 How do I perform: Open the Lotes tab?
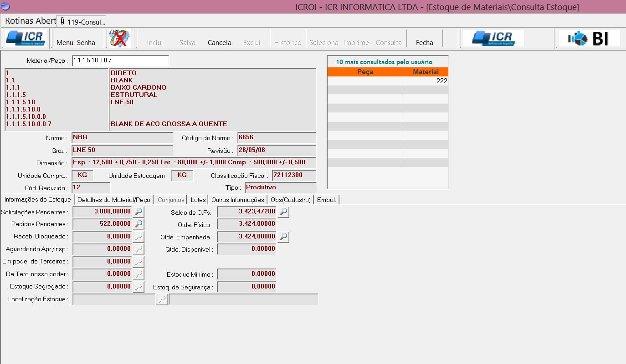coord(198,200)
